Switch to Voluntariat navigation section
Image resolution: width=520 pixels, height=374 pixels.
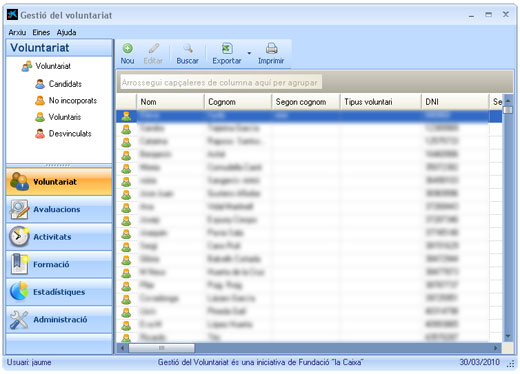(x=59, y=182)
